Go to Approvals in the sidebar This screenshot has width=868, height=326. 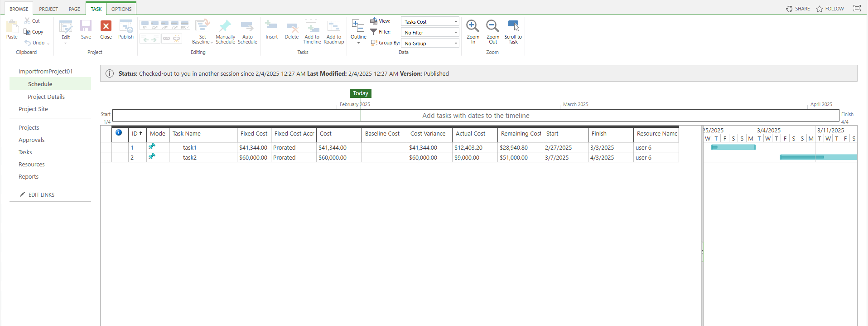[31, 140]
